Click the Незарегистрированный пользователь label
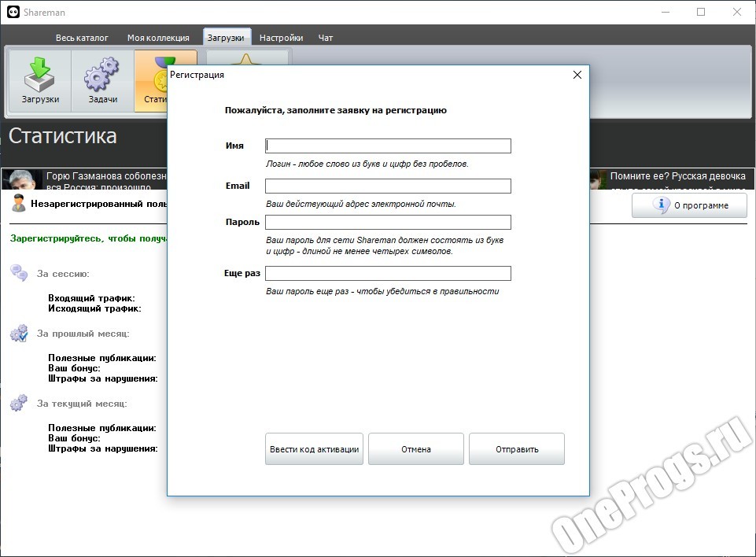 [99, 204]
